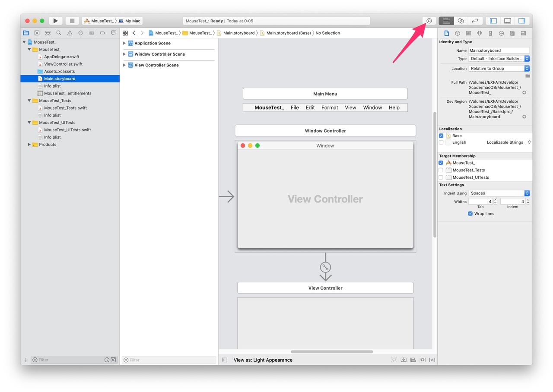
Task: Switch to the Standard editor
Action: [x=446, y=21]
